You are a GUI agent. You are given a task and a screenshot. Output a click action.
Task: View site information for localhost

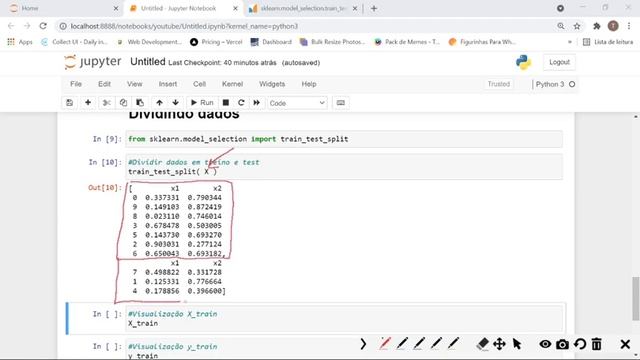click(x=63, y=26)
